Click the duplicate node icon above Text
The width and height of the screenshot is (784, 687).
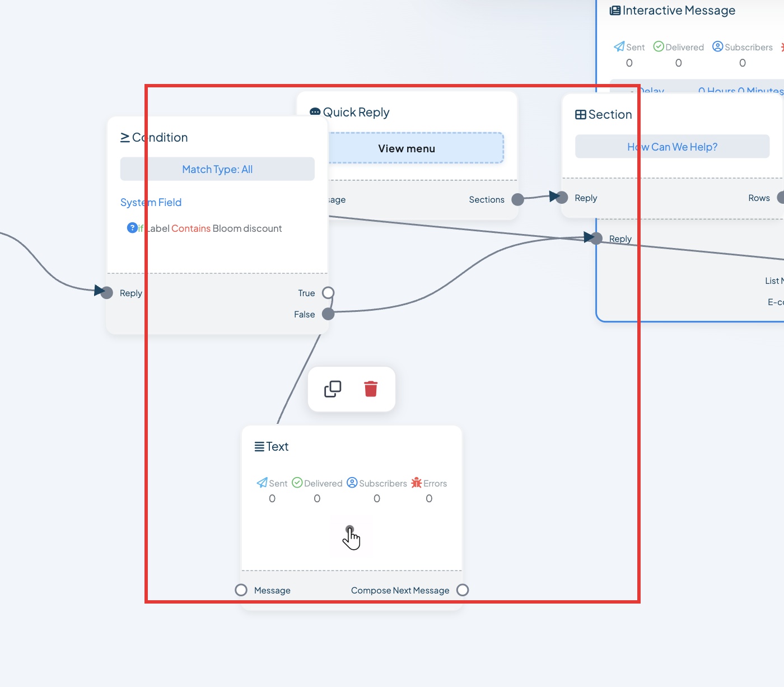[x=333, y=389]
